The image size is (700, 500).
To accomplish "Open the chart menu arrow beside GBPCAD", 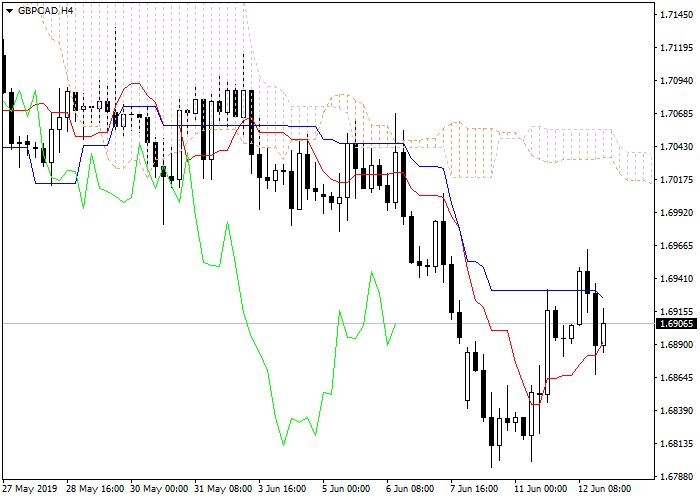I will [x=9, y=11].
